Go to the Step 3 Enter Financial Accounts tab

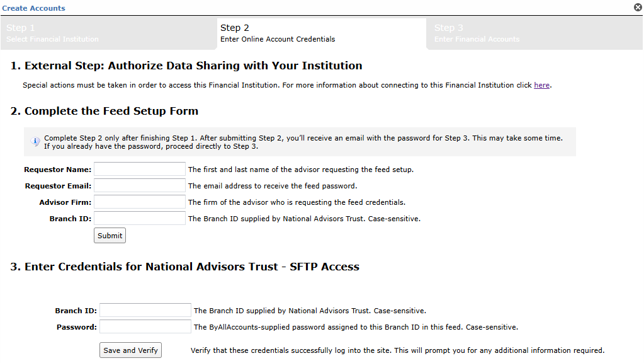(534, 33)
